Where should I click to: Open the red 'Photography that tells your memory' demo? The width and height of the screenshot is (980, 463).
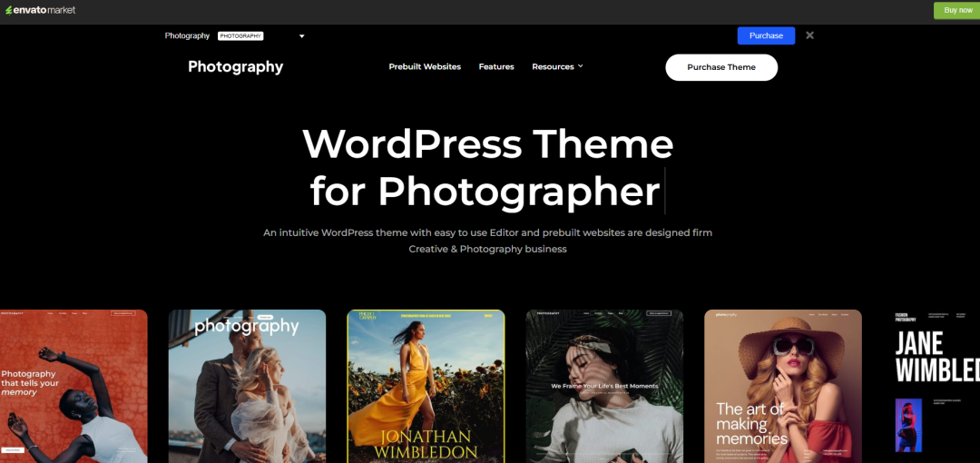[x=73, y=386]
